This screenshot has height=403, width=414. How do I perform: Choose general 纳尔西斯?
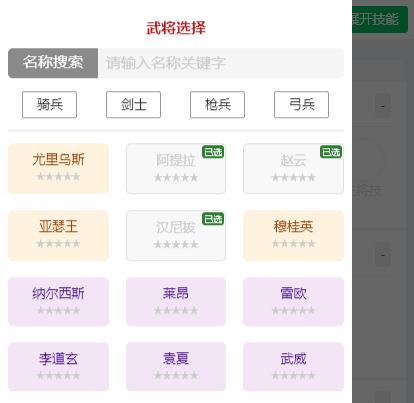point(58,301)
